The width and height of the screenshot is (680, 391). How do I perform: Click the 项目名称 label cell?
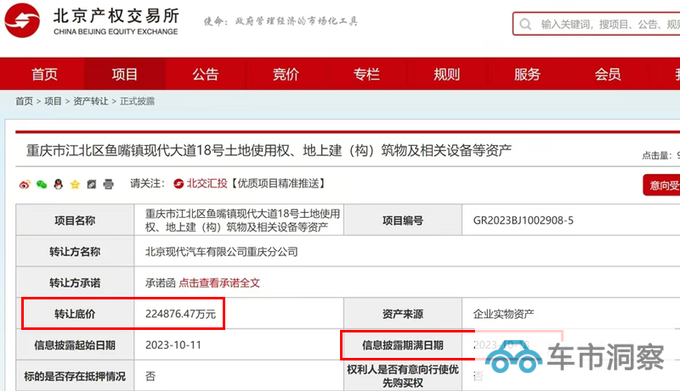tap(75, 220)
